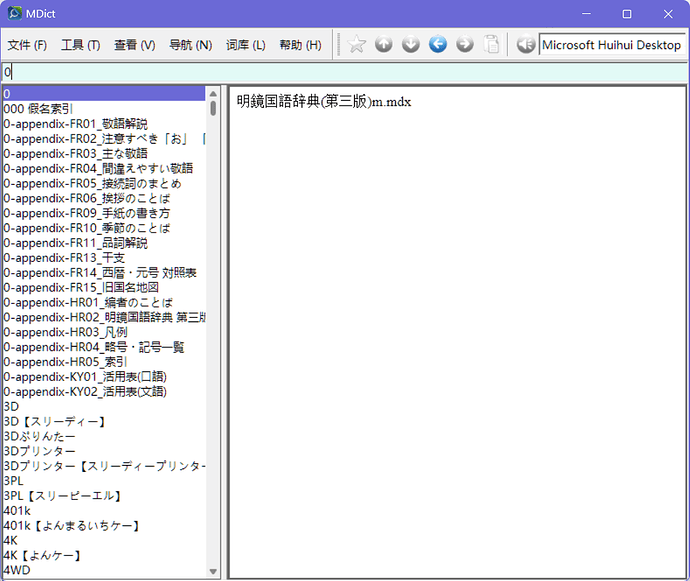
Task: Open the 导航 (N) menu
Action: pos(191,45)
